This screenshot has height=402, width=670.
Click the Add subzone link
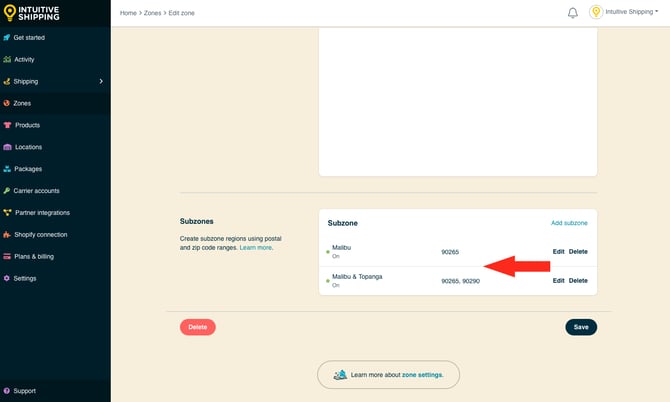(x=569, y=222)
